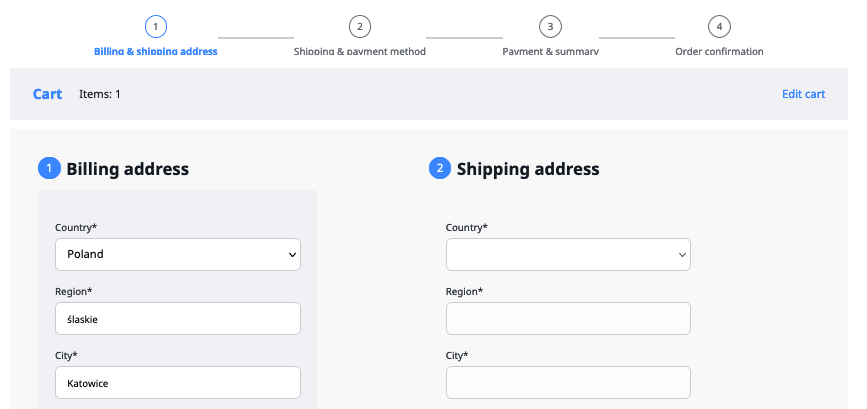Click the Shipping address section heading
The width and height of the screenshot is (867, 409).
coord(528,169)
